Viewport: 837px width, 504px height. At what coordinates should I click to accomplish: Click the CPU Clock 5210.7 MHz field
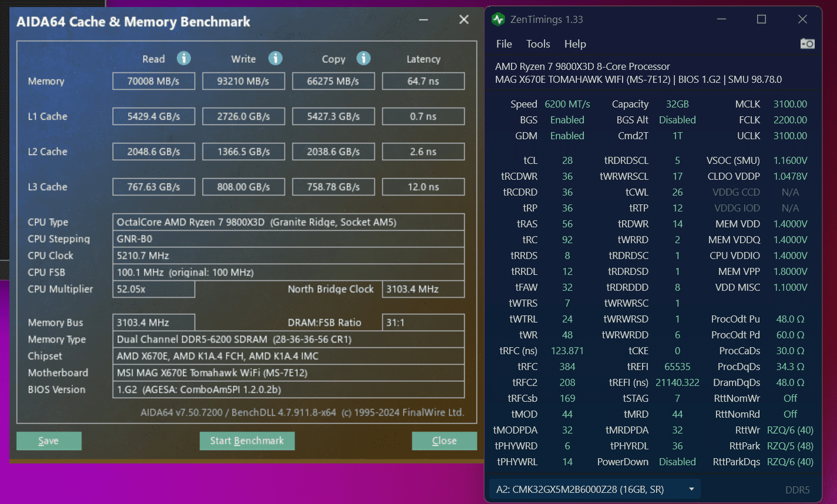pos(288,256)
